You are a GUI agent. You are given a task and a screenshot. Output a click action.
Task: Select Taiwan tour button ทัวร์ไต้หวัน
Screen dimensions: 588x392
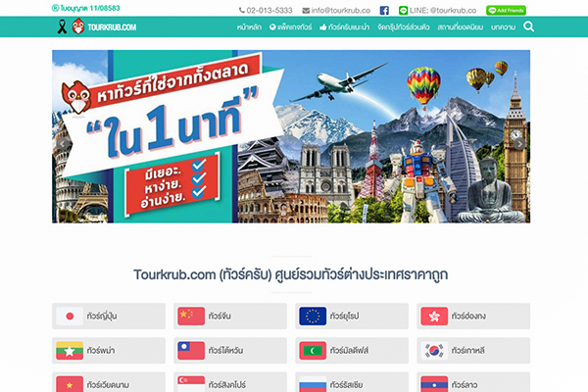coord(230,351)
